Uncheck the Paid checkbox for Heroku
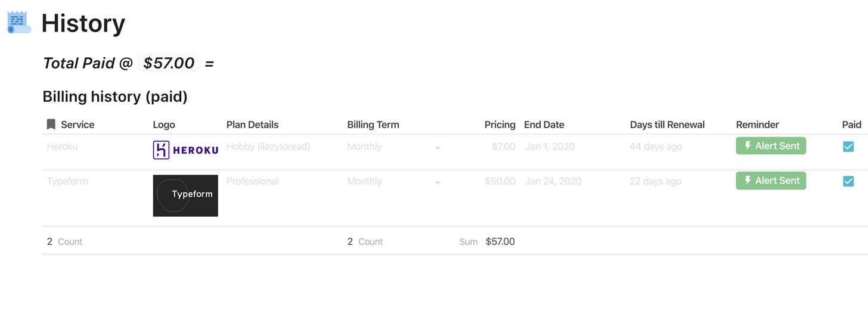 tap(848, 147)
